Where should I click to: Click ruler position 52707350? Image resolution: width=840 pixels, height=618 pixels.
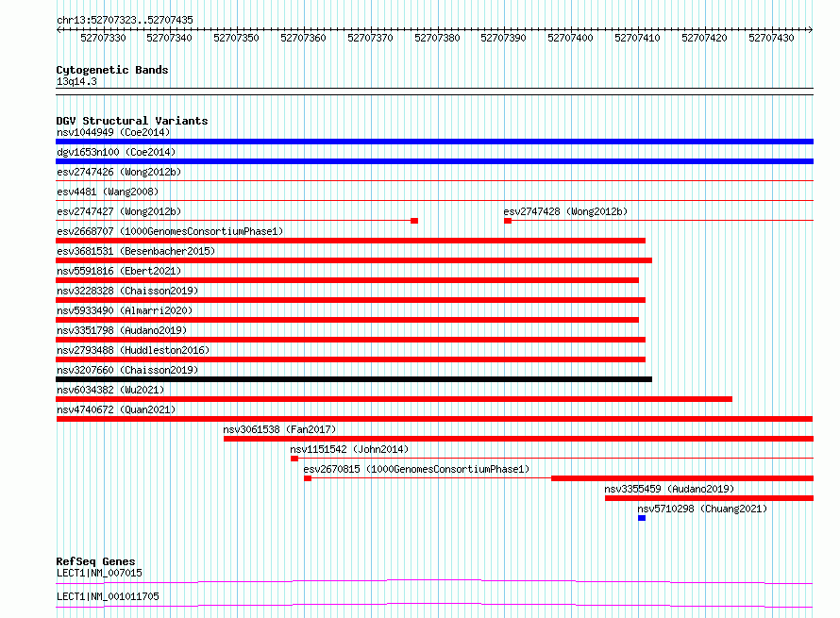tap(236, 38)
